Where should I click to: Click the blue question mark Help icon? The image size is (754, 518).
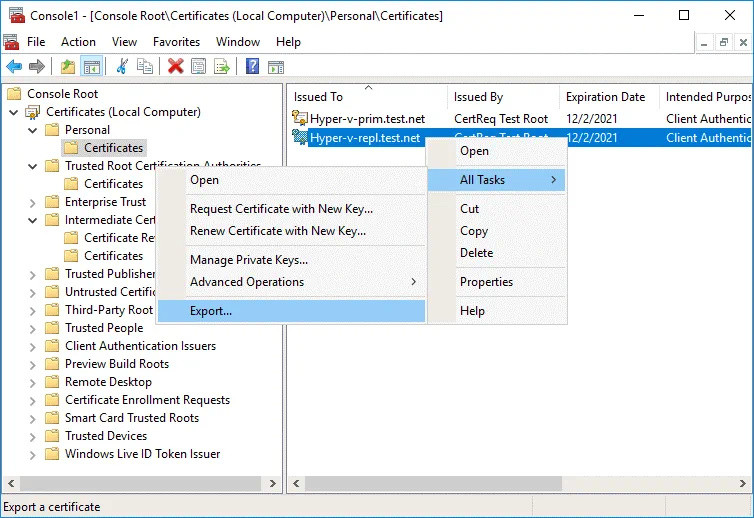[252, 67]
